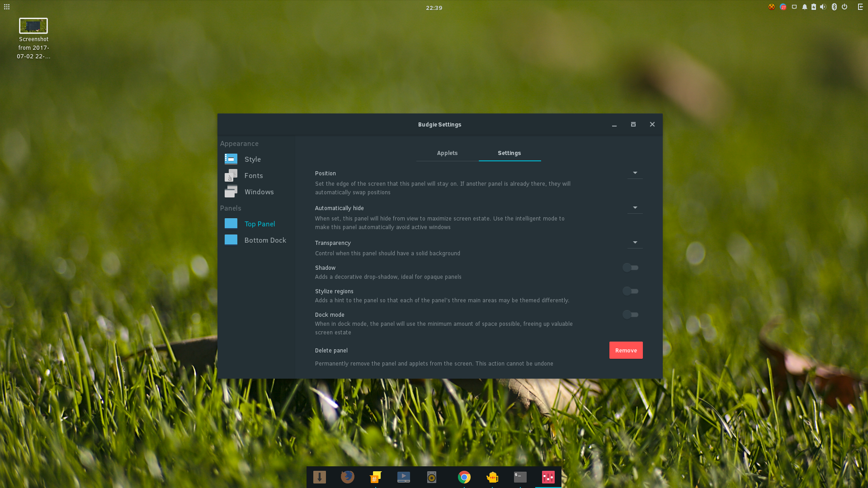Open the terminal dock icon

point(520,477)
